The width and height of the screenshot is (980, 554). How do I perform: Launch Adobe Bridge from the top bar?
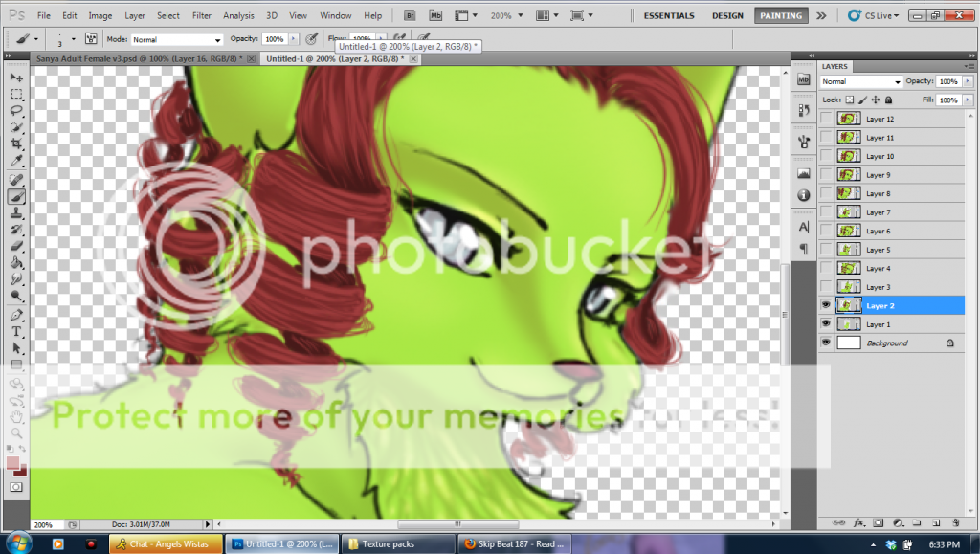coord(410,15)
